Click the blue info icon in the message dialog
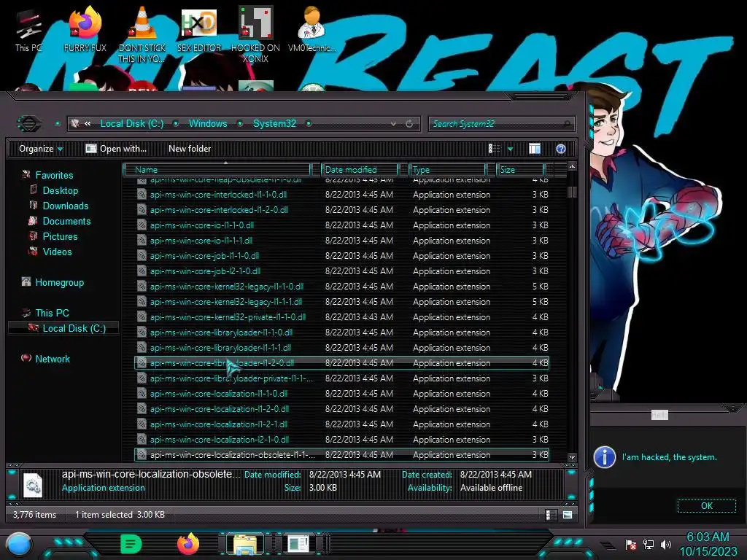747x560 pixels. click(x=605, y=457)
